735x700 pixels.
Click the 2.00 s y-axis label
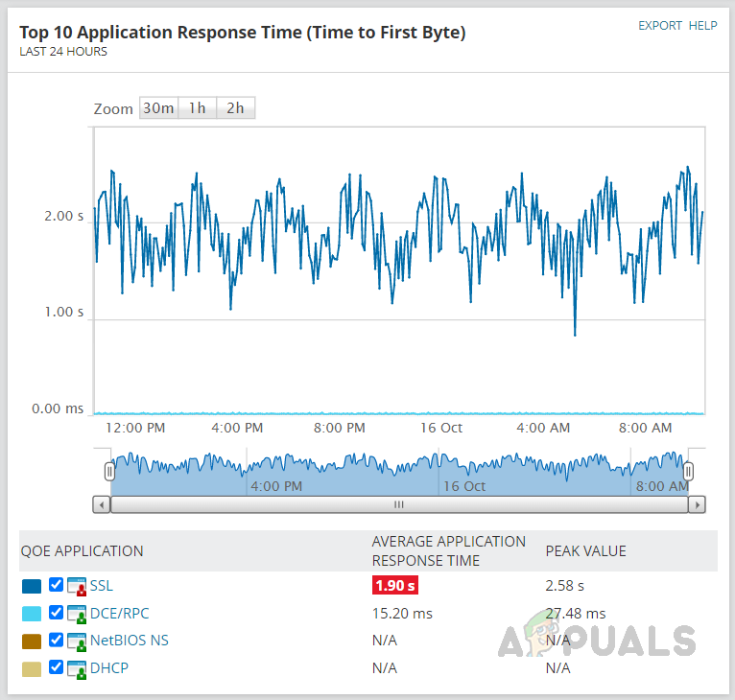tap(63, 216)
